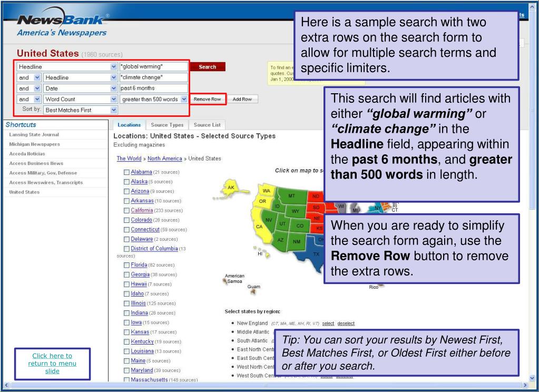
Task: Open the 'and' operator dropdown beside Date
Action: pos(37,89)
